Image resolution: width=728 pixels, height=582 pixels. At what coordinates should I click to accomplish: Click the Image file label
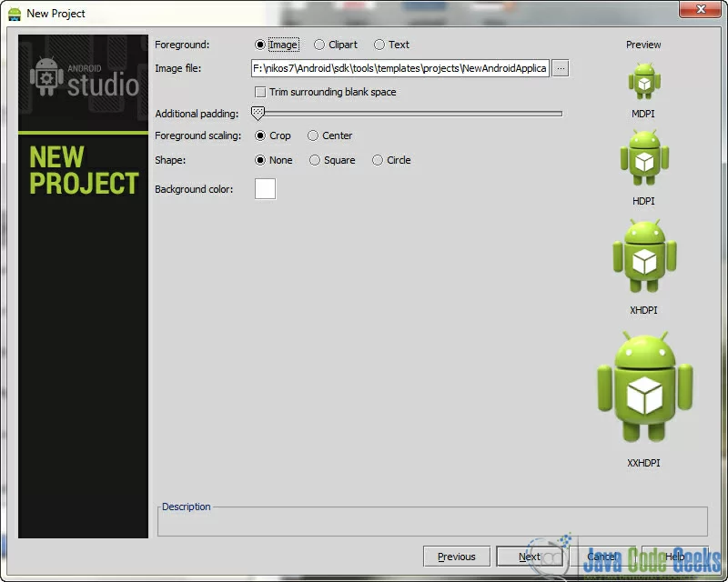click(x=177, y=68)
